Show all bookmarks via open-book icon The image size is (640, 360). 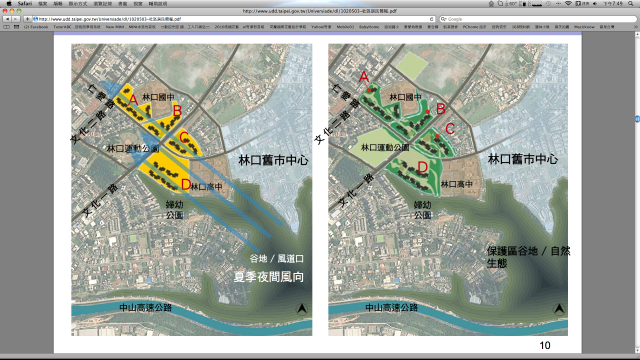pos(6,27)
